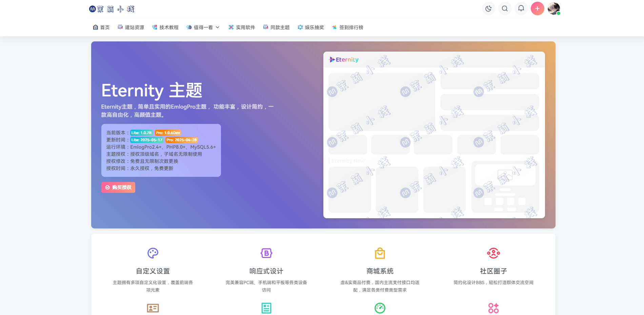Image resolution: width=644 pixels, height=315 pixels.
Task: Click the Eternity logo in preview
Action: point(344,59)
